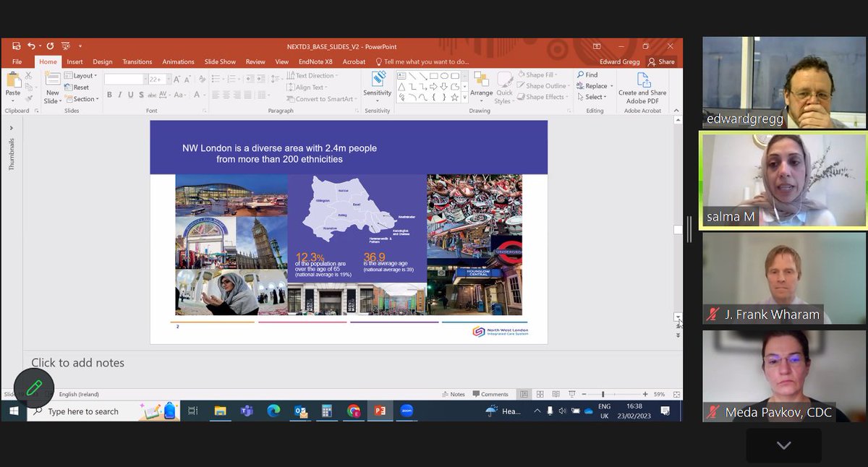Toggle the Notes pane in status bar
868x467 pixels.
454,394
